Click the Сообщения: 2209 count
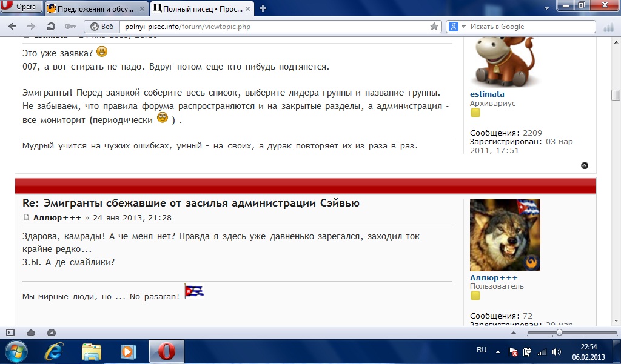 506,133
